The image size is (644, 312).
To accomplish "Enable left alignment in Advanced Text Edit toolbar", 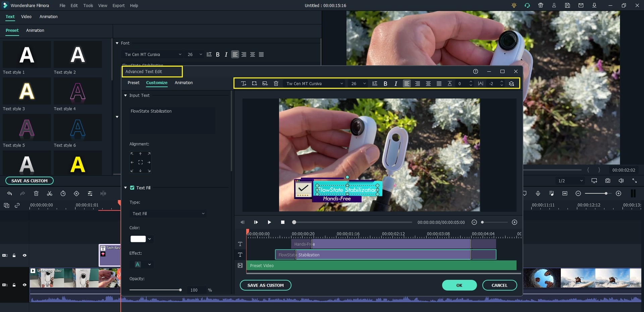I will 407,83.
